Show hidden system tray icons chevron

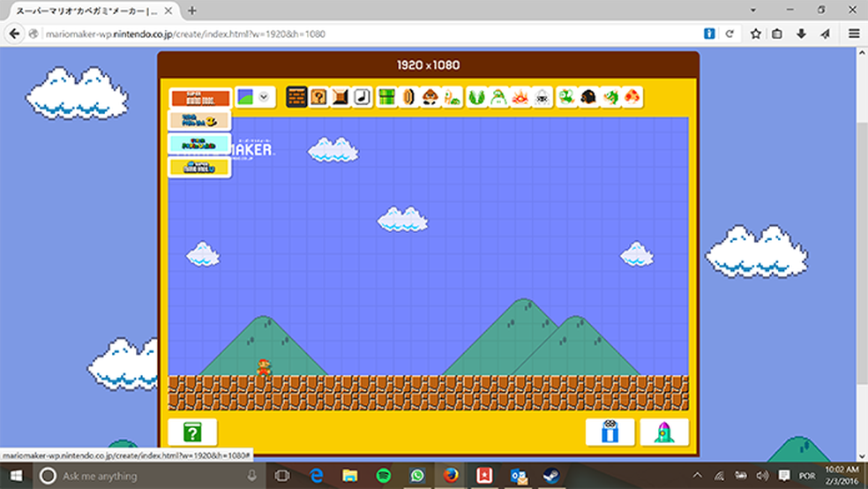click(698, 476)
